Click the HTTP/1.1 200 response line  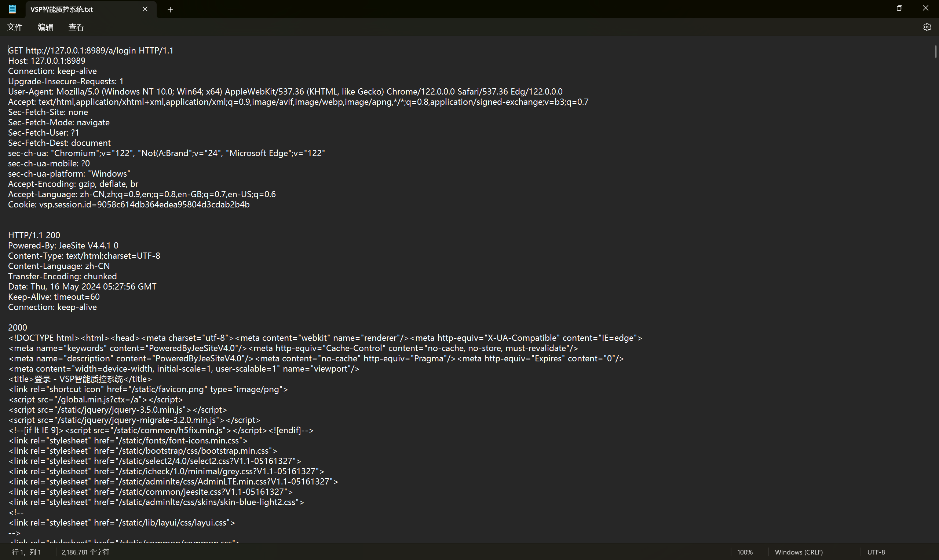(x=34, y=236)
